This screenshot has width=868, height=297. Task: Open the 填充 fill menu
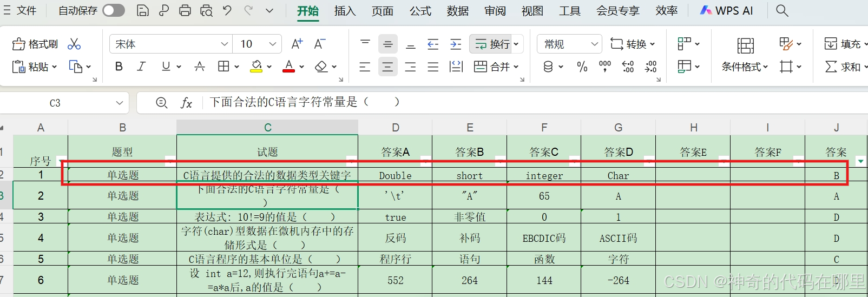(845, 44)
